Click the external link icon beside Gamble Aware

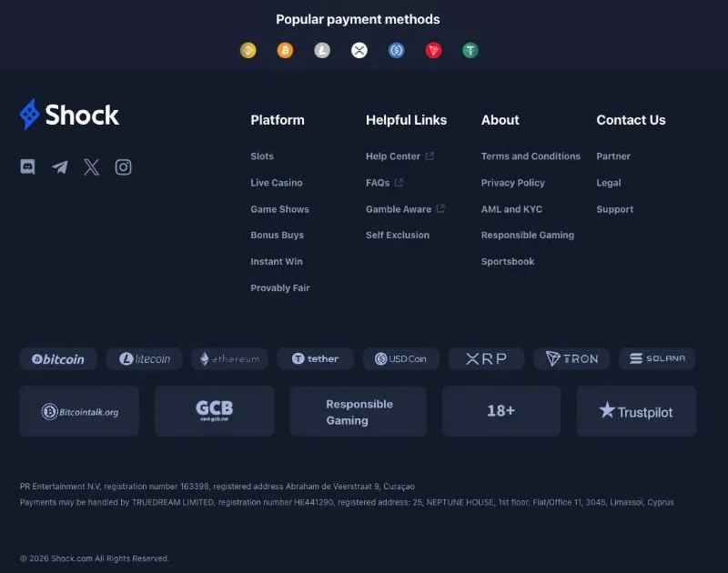click(440, 209)
